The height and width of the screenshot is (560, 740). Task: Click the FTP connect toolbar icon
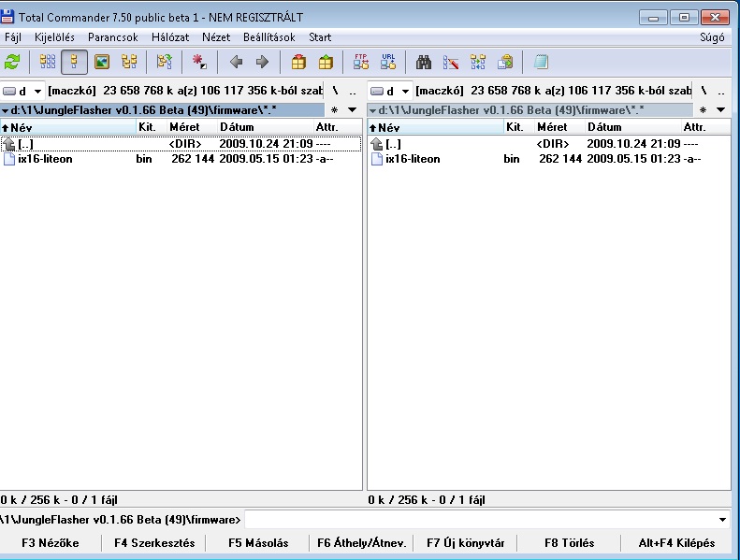click(x=361, y=63)
